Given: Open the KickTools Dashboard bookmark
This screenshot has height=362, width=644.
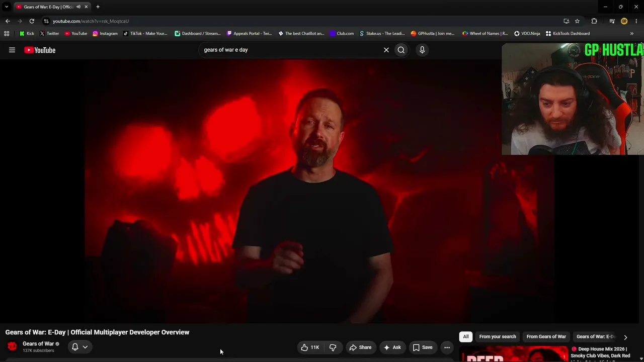Looking at the screenshot, I should click(568, 34).
